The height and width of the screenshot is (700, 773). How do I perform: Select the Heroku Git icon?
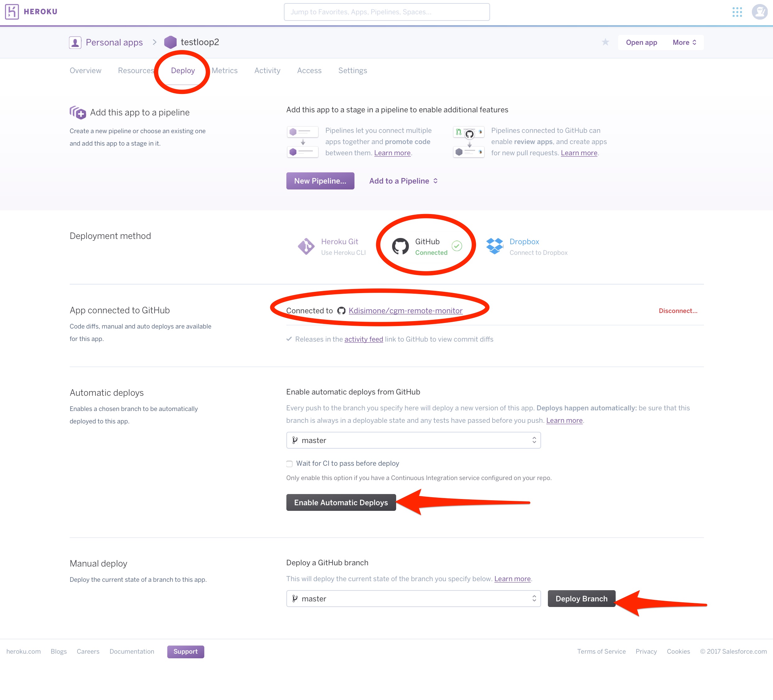point(306,246)
